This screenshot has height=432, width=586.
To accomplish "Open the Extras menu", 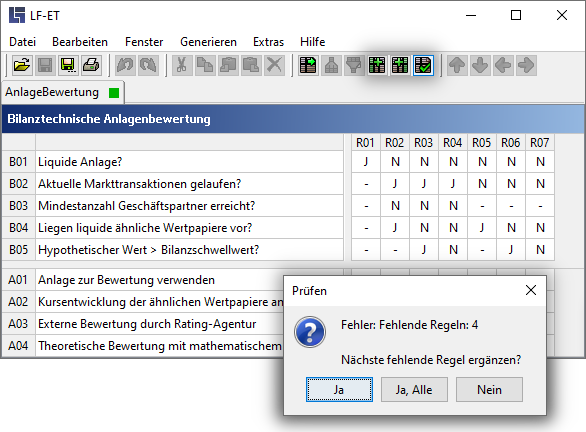I will pos(268,42).
